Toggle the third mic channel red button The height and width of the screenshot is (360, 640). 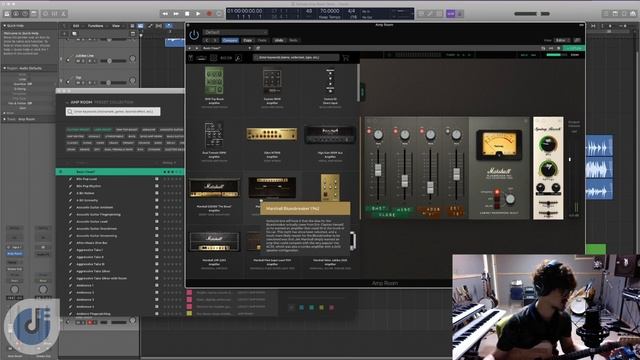click(x=422, y=131)
